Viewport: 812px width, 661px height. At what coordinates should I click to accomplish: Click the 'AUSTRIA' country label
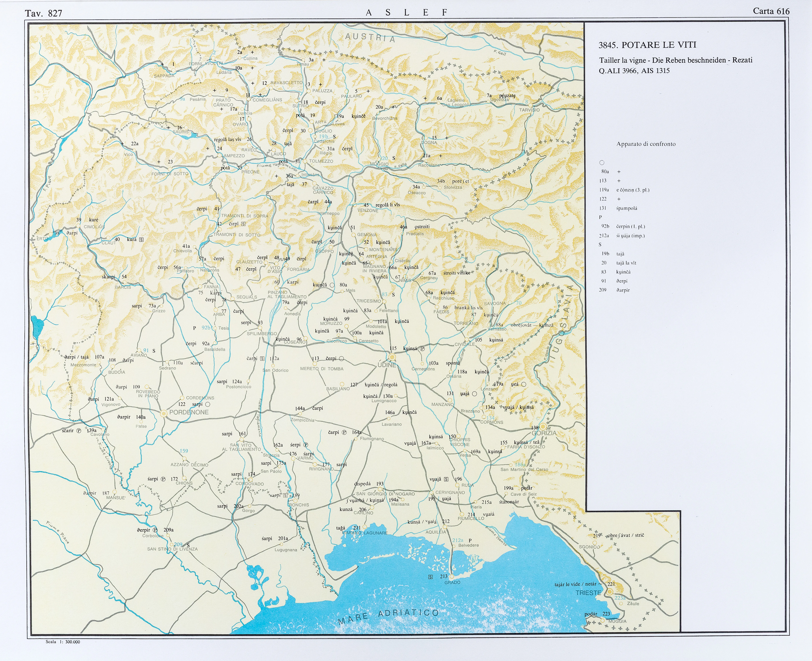370,37
